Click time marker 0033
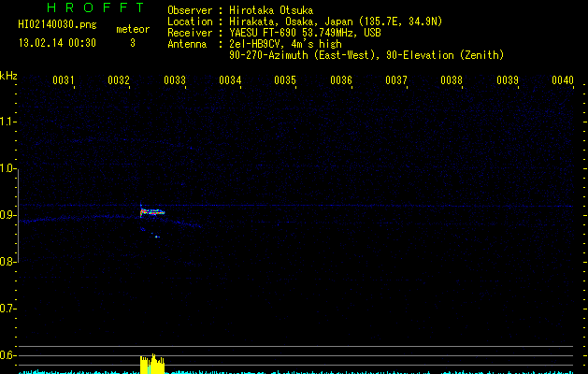588x374 pixels. [175, 79]
